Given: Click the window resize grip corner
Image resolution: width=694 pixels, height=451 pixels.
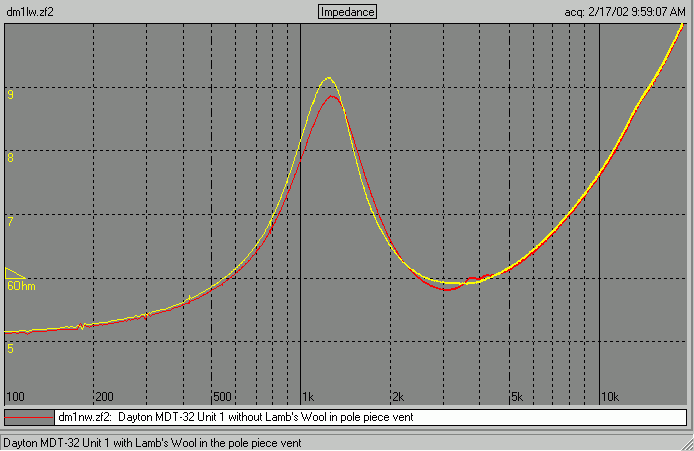Looking at the screenshot, I should 687,444.
